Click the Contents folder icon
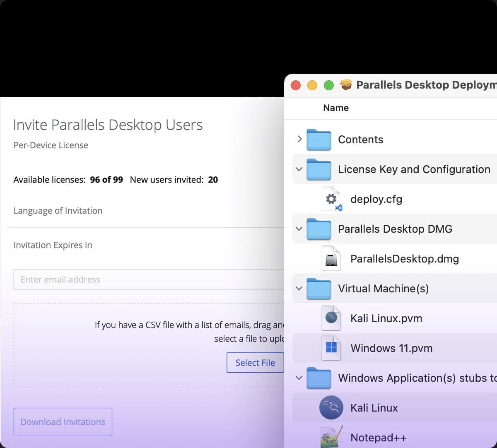This screenshot has width=497, height=448. (x=318, y=140)
